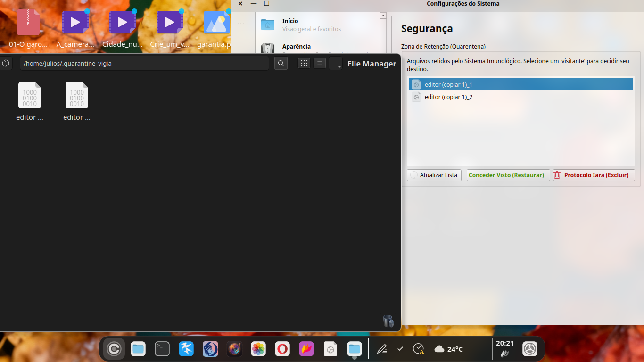Switch file manager to list view
The image size is (644, 362).
click(x=320, y=63)
